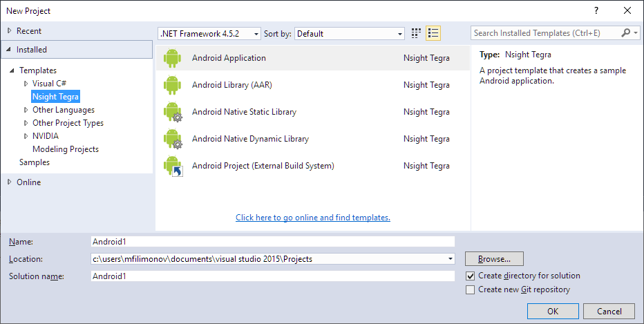Expand the Other Project Types node
The image size is (644, 324).
(x=26, y=123)
